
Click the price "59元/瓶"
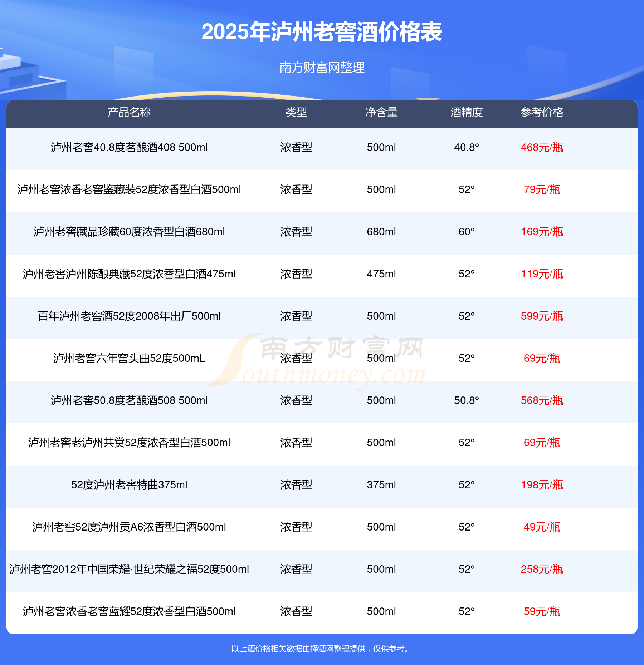tap(542, 611)
